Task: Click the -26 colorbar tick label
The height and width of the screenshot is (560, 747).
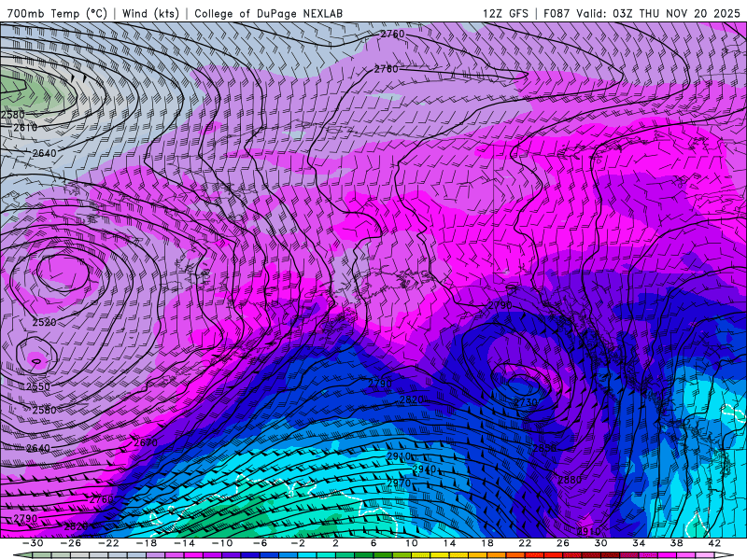Action: coord(71,543)
